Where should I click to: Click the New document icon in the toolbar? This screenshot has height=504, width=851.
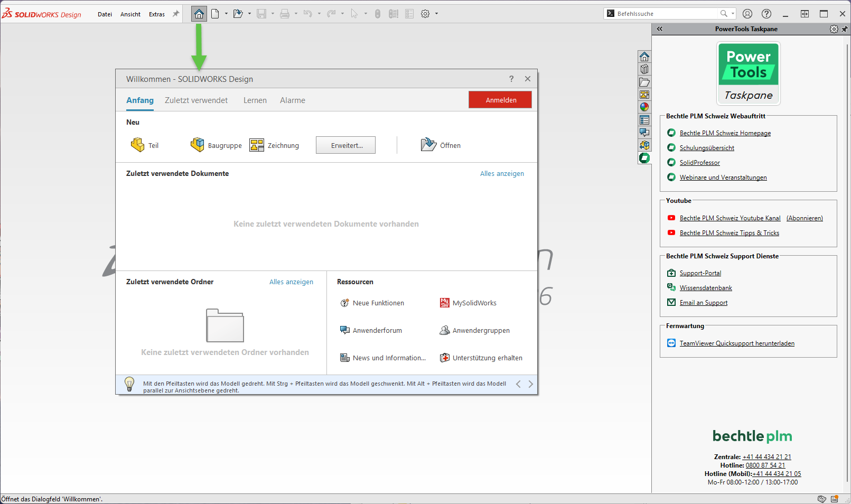pyautogui.click(x=215, y=14)
